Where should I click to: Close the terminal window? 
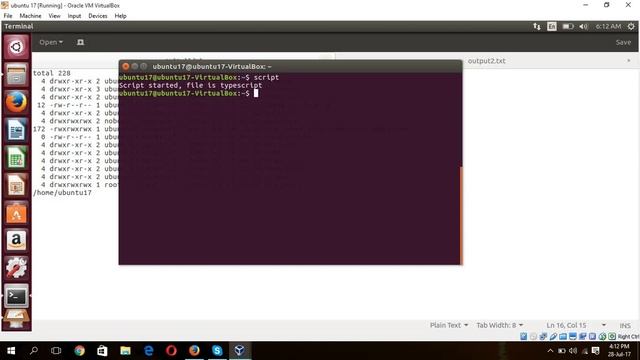[126, 66]
